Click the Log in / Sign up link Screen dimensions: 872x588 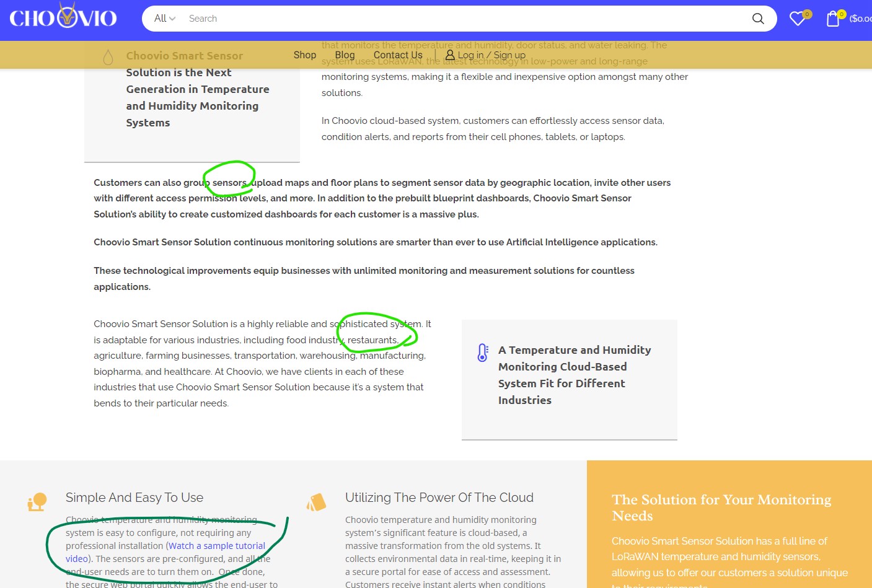(x=491, y=55)
